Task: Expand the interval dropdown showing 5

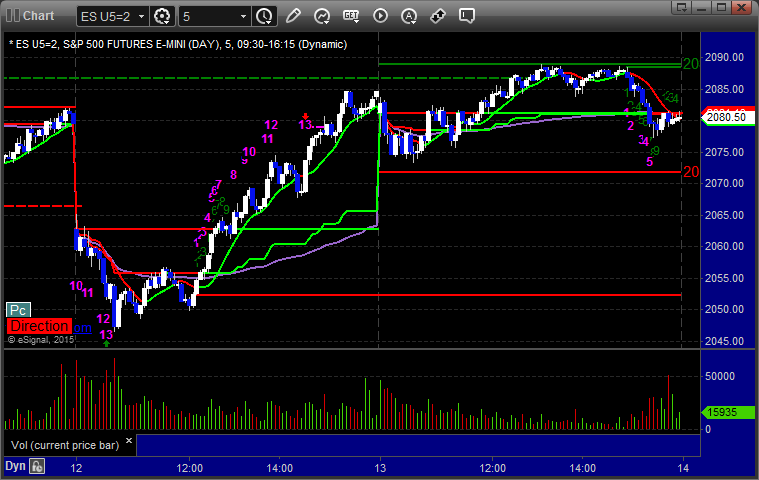Action: point(243,16)
